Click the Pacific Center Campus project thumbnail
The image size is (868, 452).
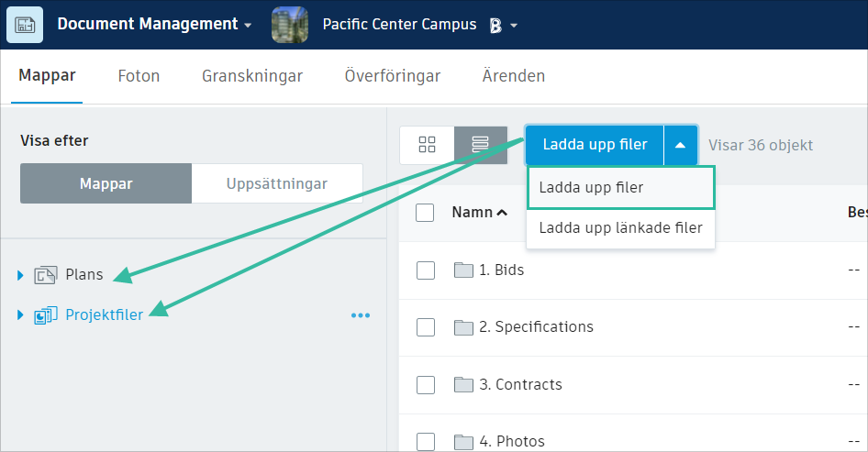point(290,25)
